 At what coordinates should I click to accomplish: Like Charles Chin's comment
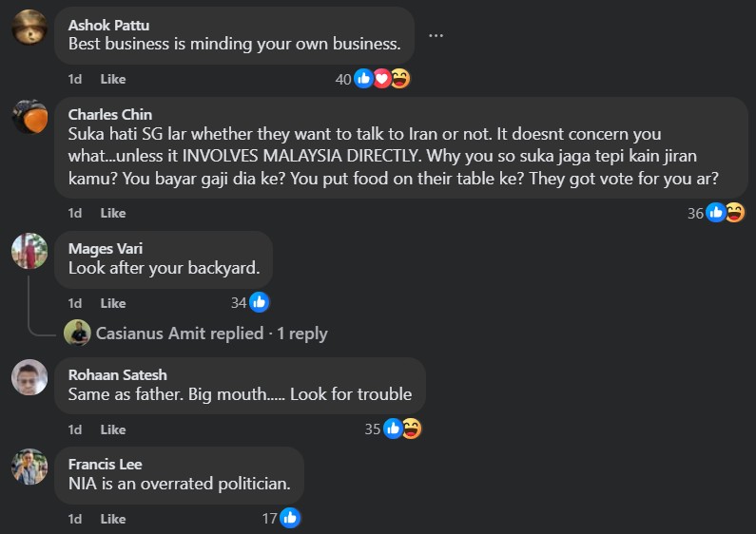click(113, 213)
